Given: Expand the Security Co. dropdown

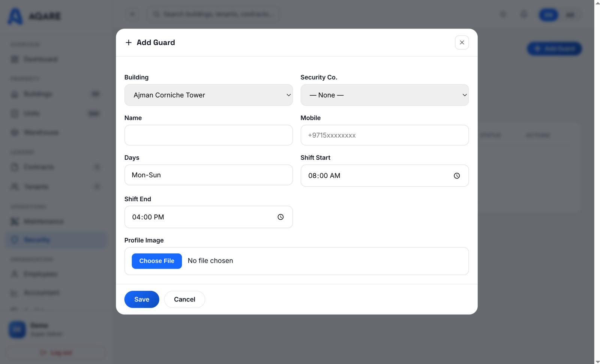Looking at the screenshot, I should pyautogui.click(x=384, y=95).
